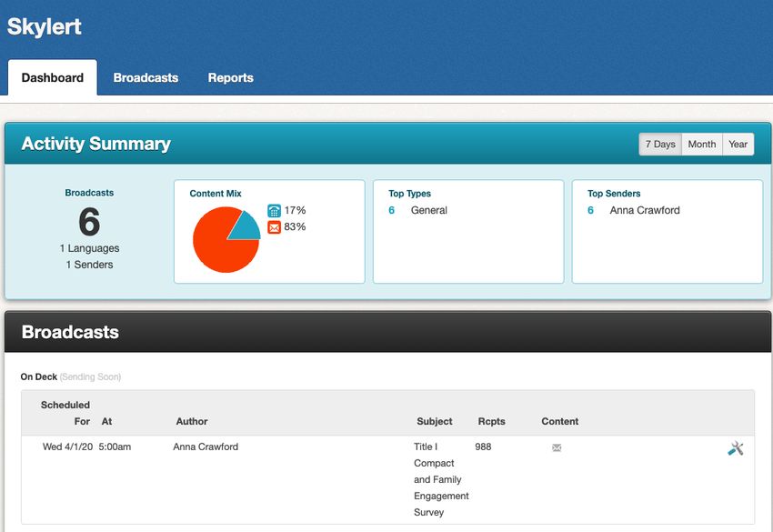Viewport: 773px width, 532px height.
Task: Show the Year activity summary
Action: [x=738, y=144]
